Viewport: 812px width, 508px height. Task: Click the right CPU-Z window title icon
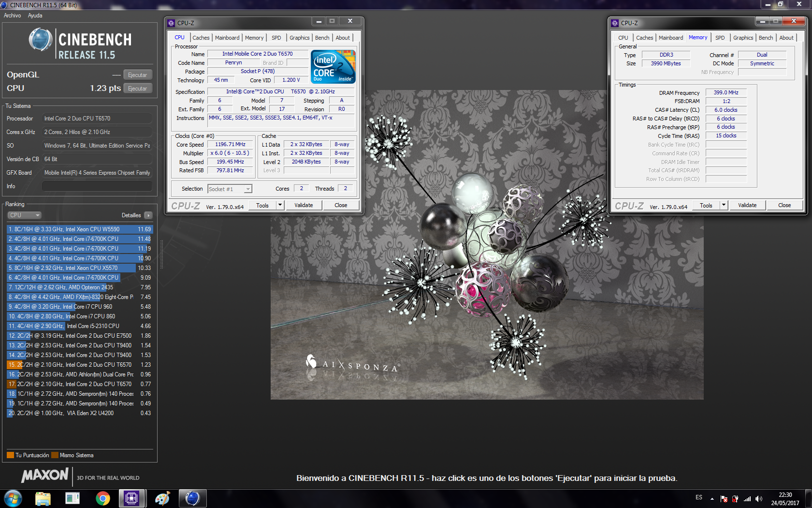[x=615, y=23]
